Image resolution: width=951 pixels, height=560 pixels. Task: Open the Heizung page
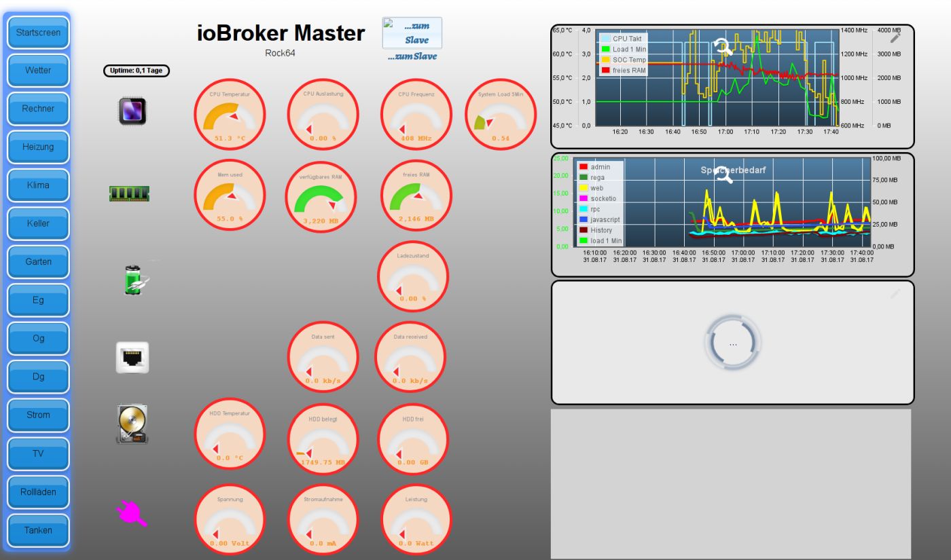point(38,147)
